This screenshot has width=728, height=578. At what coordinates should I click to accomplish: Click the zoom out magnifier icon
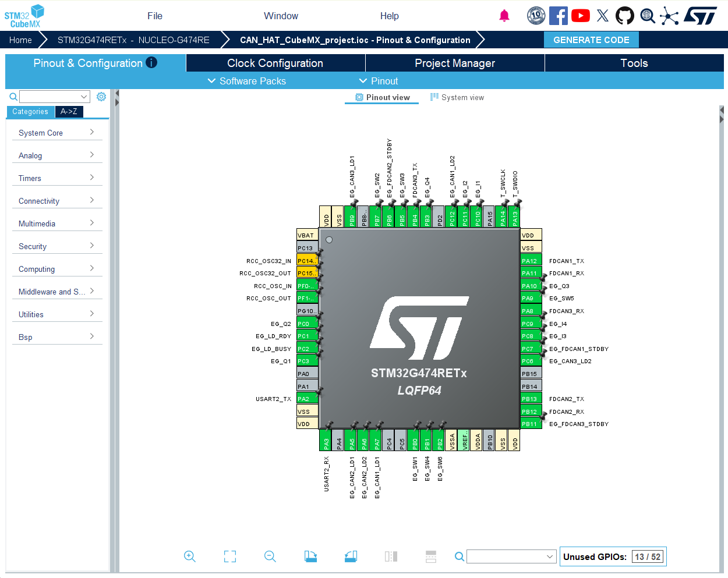coord(270,556)
